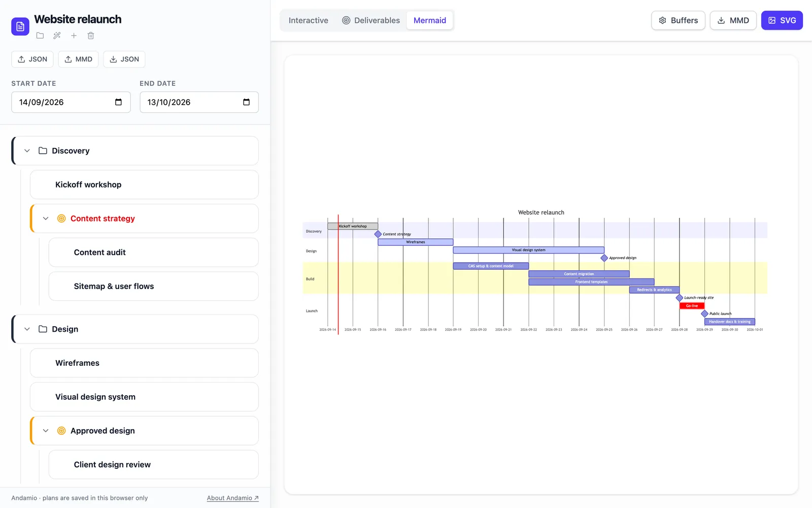
Task: Select the Kickoff workshop row in the plan tree
Action: coord(144,185)
